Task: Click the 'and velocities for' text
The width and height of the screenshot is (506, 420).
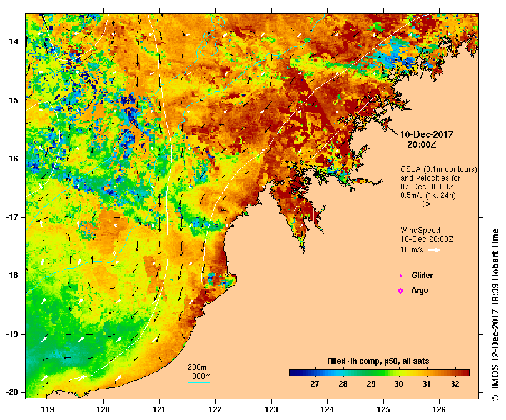Action: click(430, 178)
